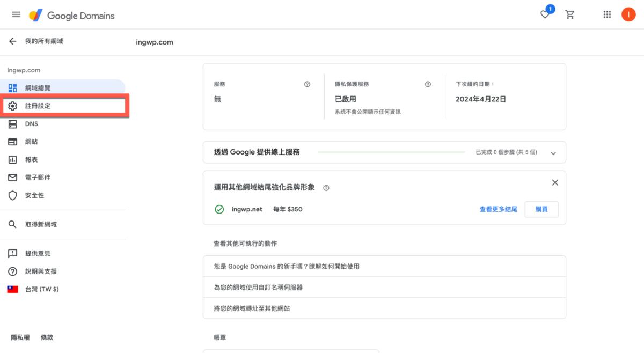
Task: Open the 安全性 section
Action: coord(62,195)
